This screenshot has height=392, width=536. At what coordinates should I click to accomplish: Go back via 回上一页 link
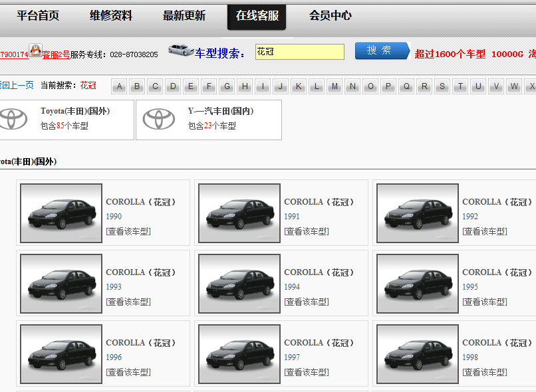(x=17, y=85)
